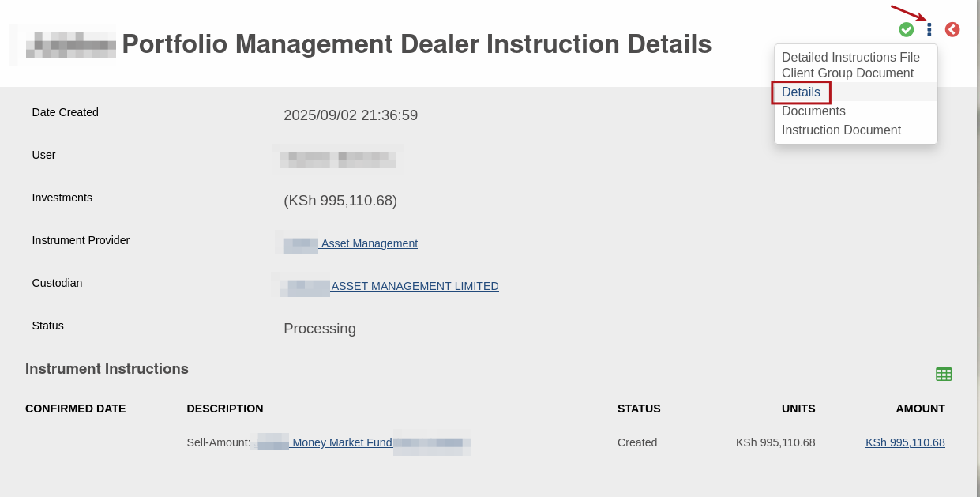Screen dimensions: 980x497
Task: Click the vertical scrollbar on the right edge
Action: tap(978, 248)
